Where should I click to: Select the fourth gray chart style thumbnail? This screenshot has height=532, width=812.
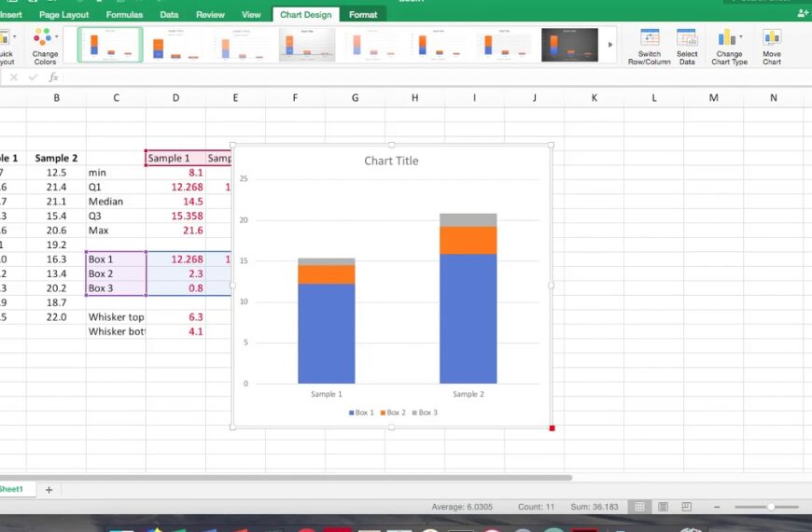pos(306,45)
